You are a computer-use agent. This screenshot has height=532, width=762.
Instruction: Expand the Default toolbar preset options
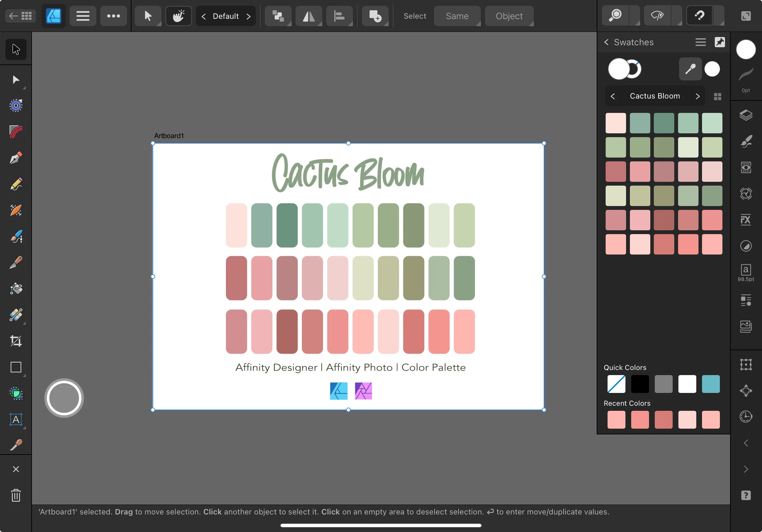pos(249,16)
